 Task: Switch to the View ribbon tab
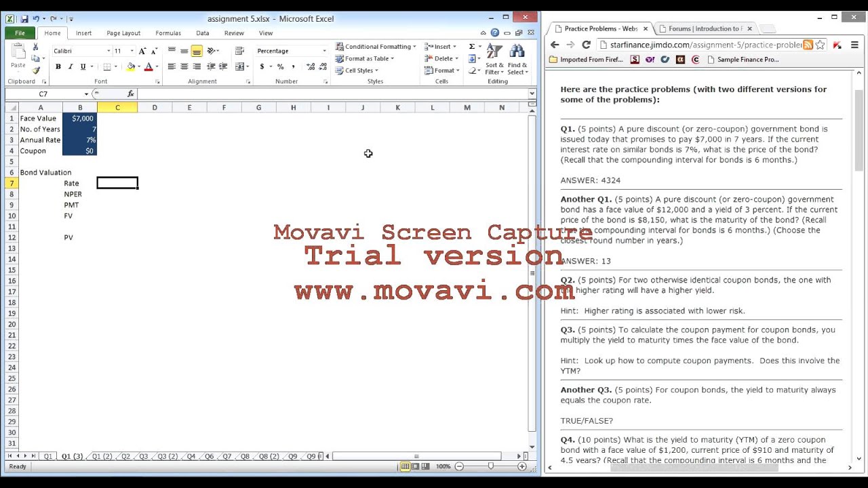(x=266, y=33)
